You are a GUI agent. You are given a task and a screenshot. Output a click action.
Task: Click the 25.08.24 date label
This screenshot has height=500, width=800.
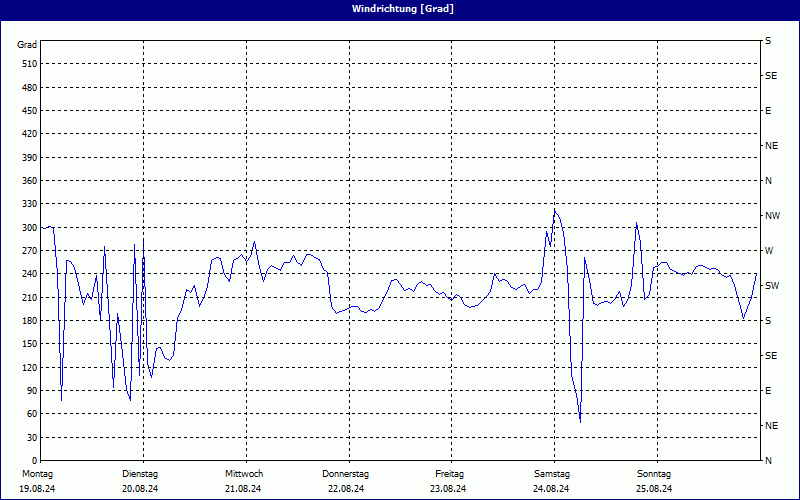coord(654,489)
